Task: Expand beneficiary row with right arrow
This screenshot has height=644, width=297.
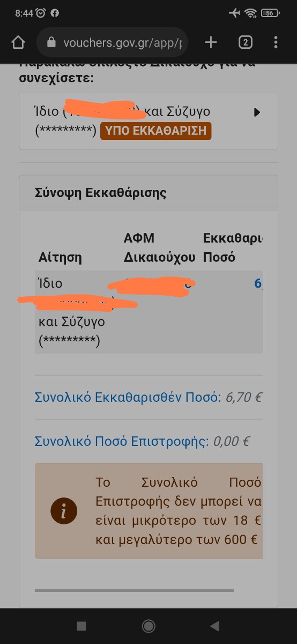Action: click(x=257, y=112)
